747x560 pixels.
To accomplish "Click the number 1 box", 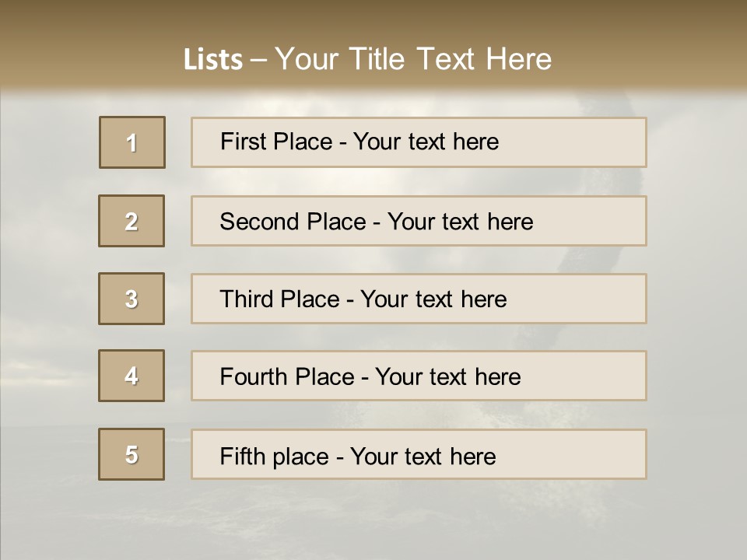I will point(132,142).
